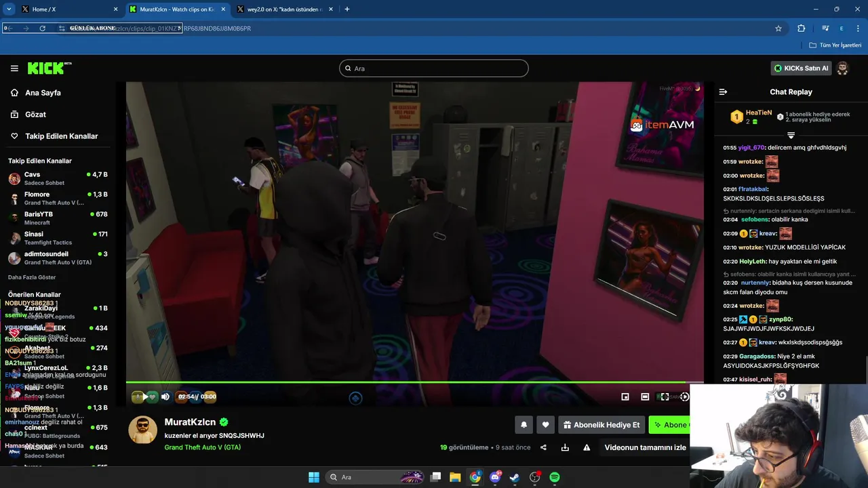Expand the chat leaderboard chevron under HeaTieN
Screen dimensions: 868x488
(791, 136)
